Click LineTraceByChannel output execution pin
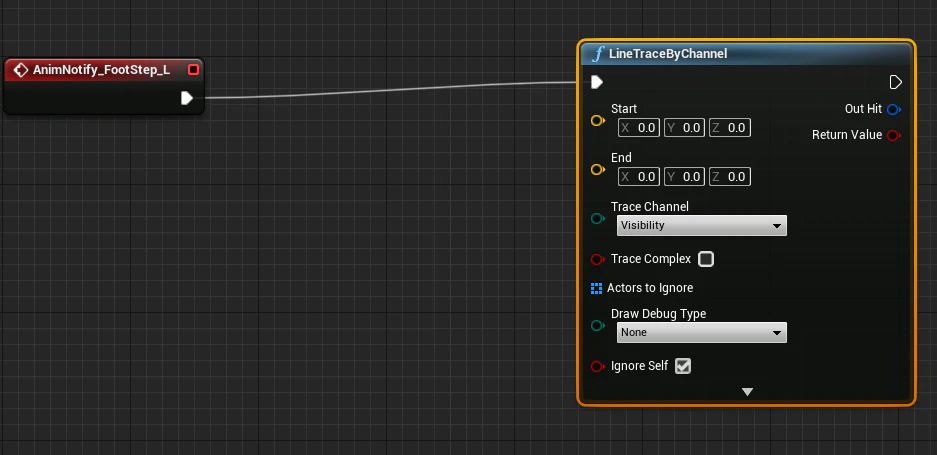 [x=895, y=83]
